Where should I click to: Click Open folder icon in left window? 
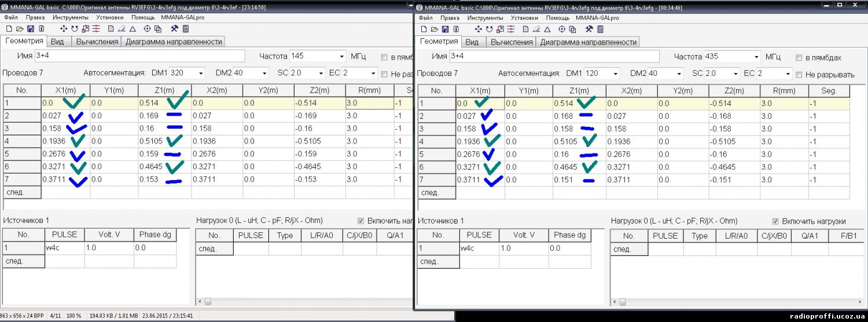[x=20, y=29]
